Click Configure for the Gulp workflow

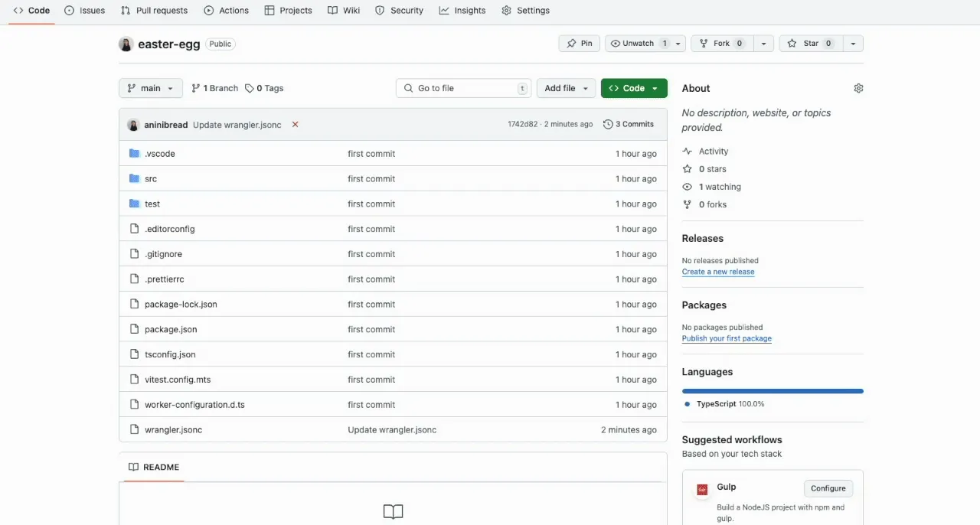click(x=828, y=488)
